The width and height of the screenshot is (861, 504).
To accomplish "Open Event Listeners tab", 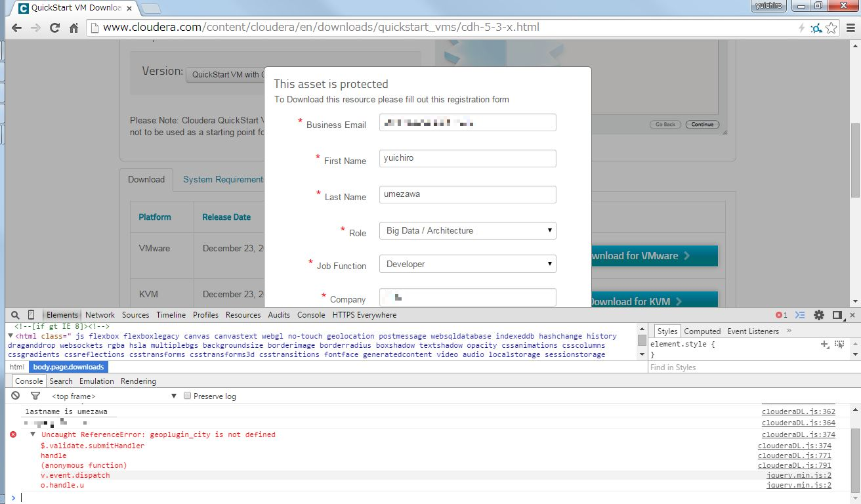I will point(754,331).
